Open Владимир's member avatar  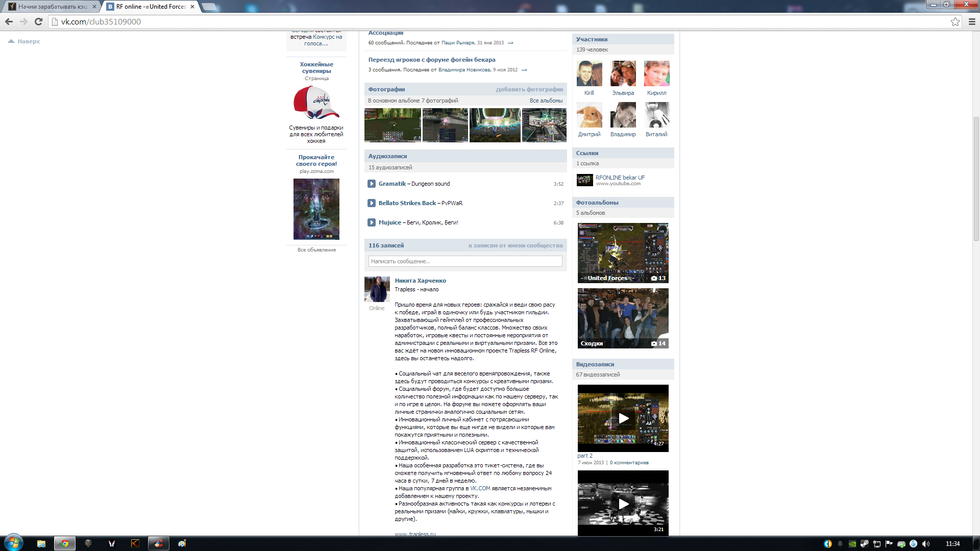(623, 115)
